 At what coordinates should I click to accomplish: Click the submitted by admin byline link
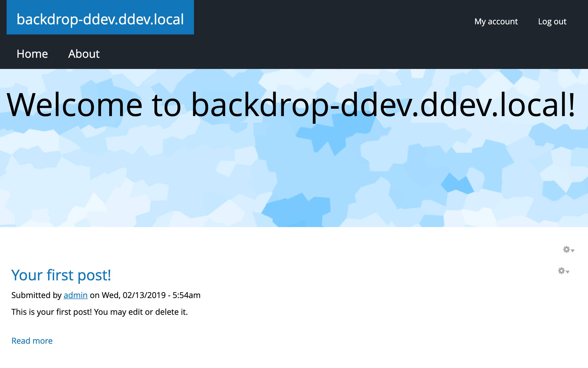coord(75,295)
